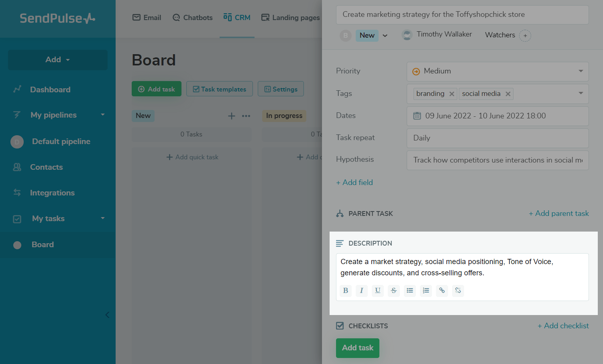Toggle underline formatting in description

[x=378, y=291]
